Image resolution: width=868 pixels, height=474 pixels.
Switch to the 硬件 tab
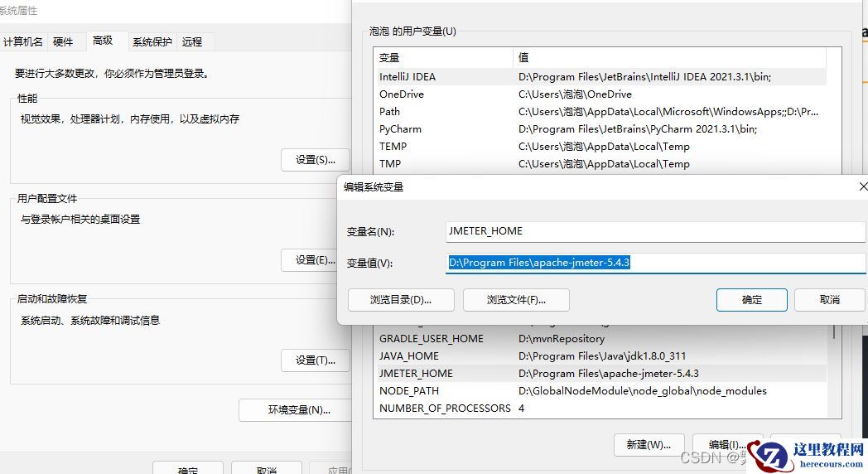(x=63, y=42)
